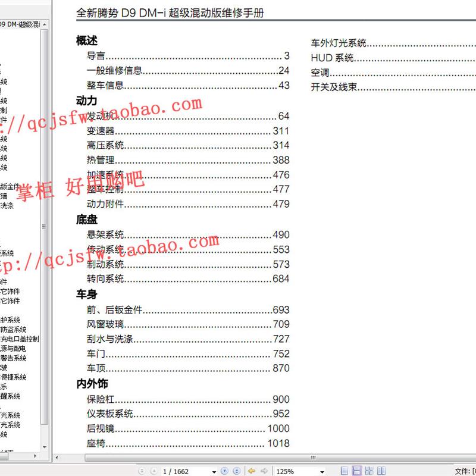Open TOC entry 车门 page 752

pyautogui.click(x=188, y=353)
